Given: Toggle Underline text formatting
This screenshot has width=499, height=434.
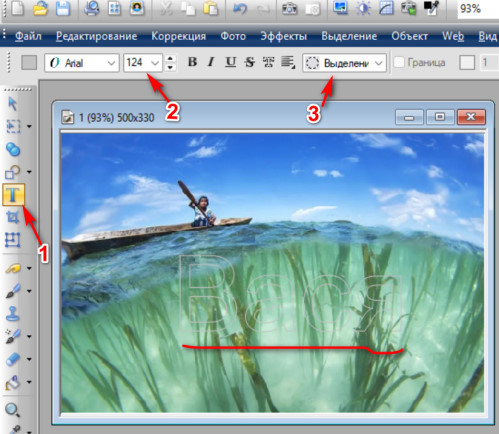Looking at the screenshot, I should click(230, 62).
